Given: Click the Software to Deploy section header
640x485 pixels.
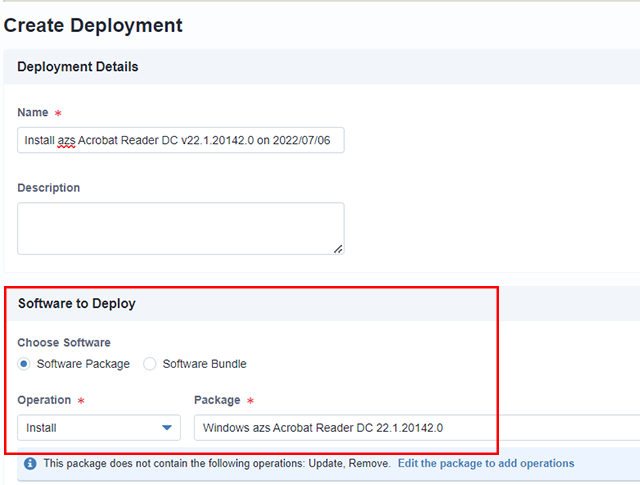Looking at the screenshot, I should click(x=77, y=303).
